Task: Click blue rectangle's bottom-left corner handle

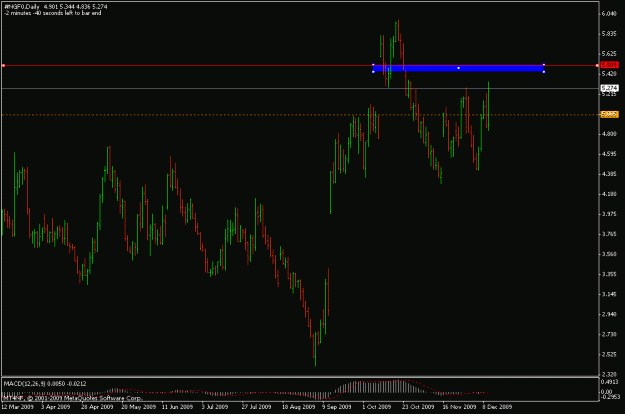Action: click(x=373, y=72)
